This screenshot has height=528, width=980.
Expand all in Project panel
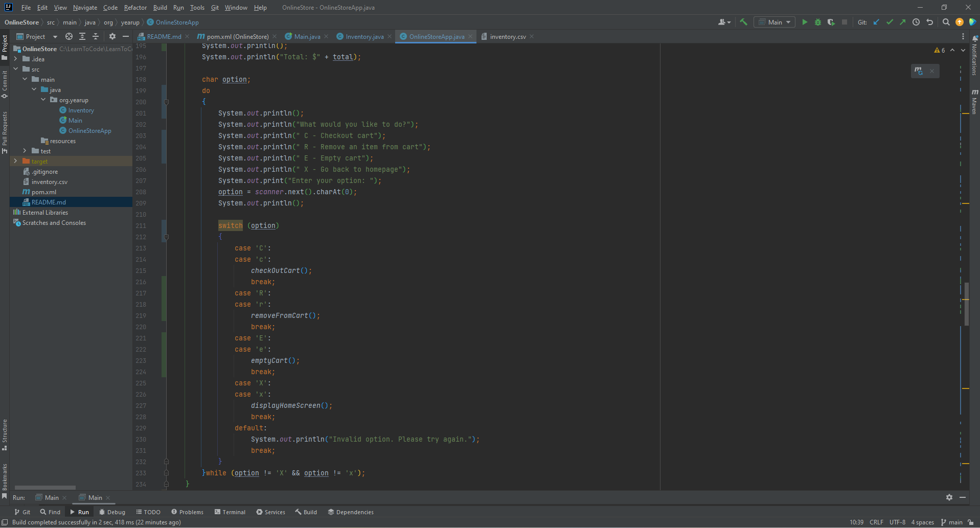point(82,36)
